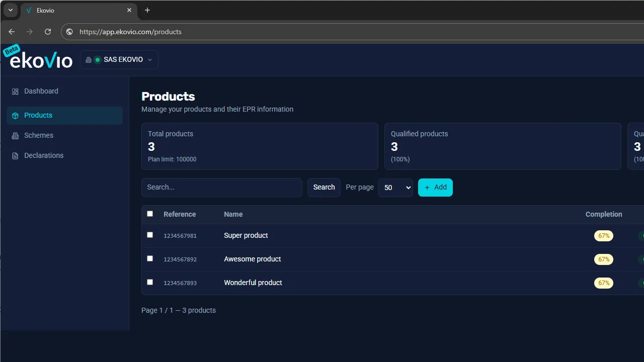This screenshot has width=644, height=362.
Task: Check the box for Super product
Action: pyautogui.click(x=150, y=235)
